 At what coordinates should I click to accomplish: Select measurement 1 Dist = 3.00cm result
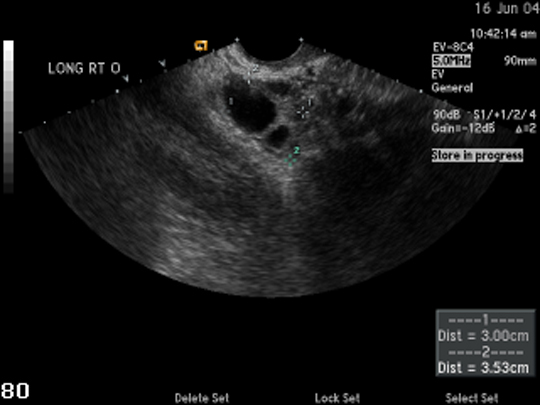point(483,336)
